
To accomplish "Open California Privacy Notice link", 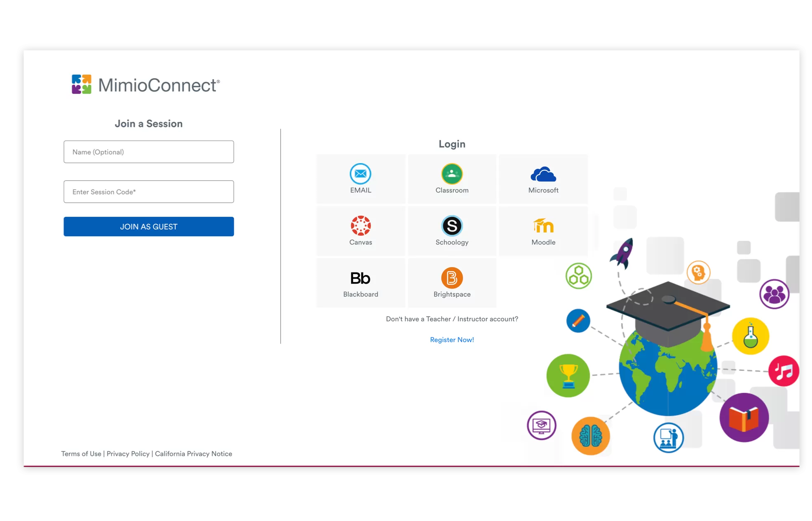I will [193, 453].
